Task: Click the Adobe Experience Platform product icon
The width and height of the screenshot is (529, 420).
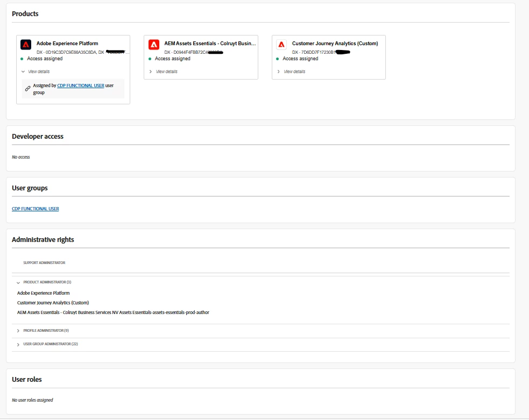Action: click(26, 45)
